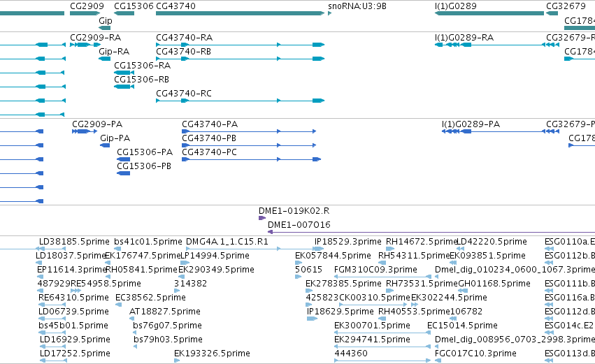Viewport: 595px width, 364px height.
Task: Click EST bs76g07.5prime
Action: [x=167, y=326]
